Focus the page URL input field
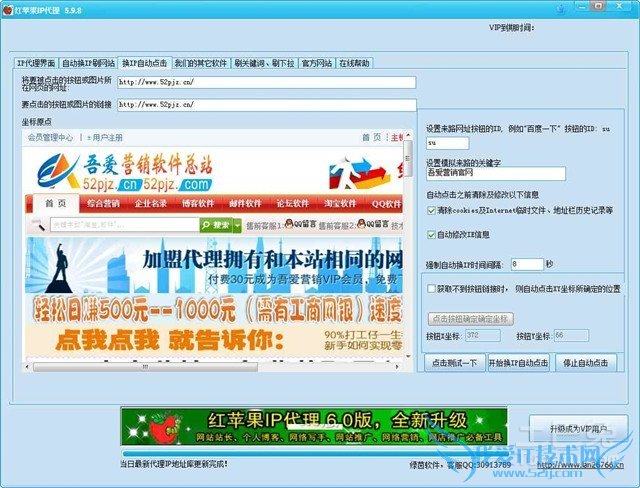640x488 pixels. tap(267, 82)
